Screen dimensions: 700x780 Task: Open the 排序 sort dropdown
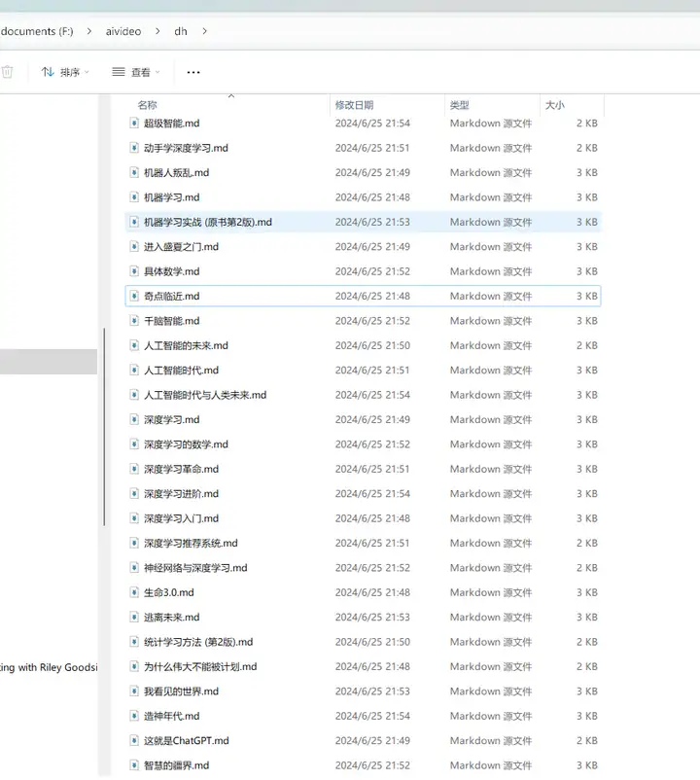65,72
